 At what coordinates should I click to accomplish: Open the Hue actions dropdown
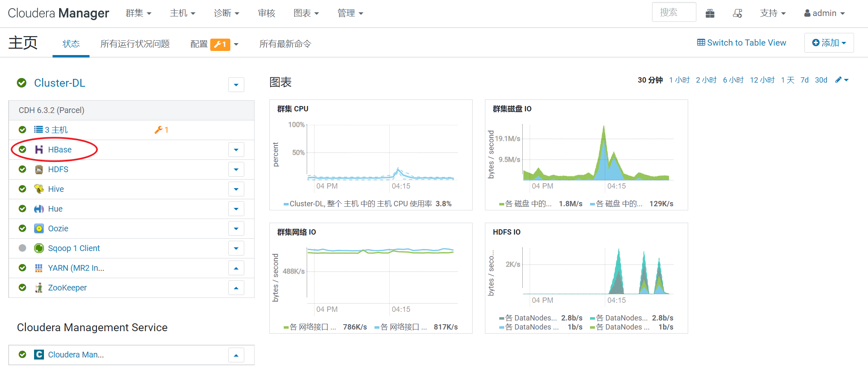[236, 209]
